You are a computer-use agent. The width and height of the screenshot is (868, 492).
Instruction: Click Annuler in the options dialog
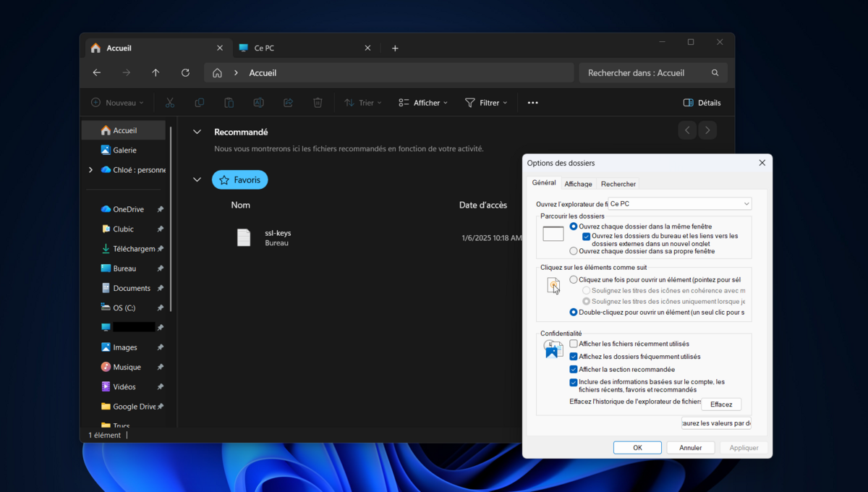tap(690, 448)
